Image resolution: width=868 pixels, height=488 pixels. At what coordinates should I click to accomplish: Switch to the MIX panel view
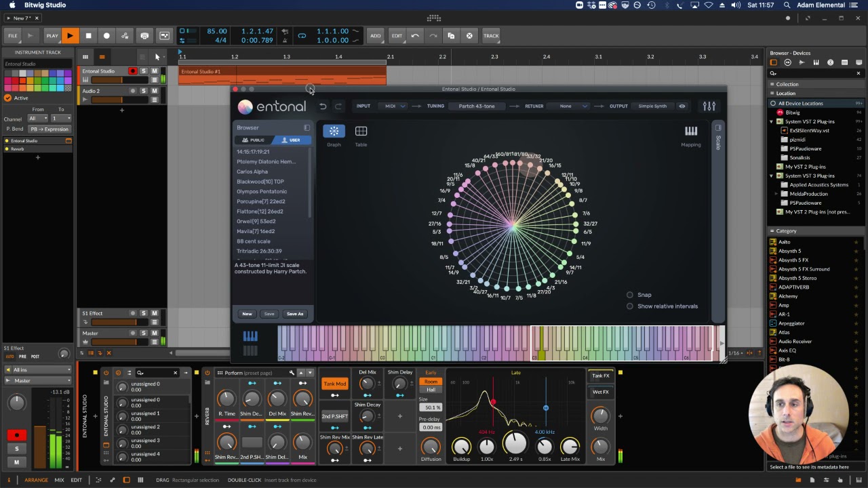coord(59,480)
